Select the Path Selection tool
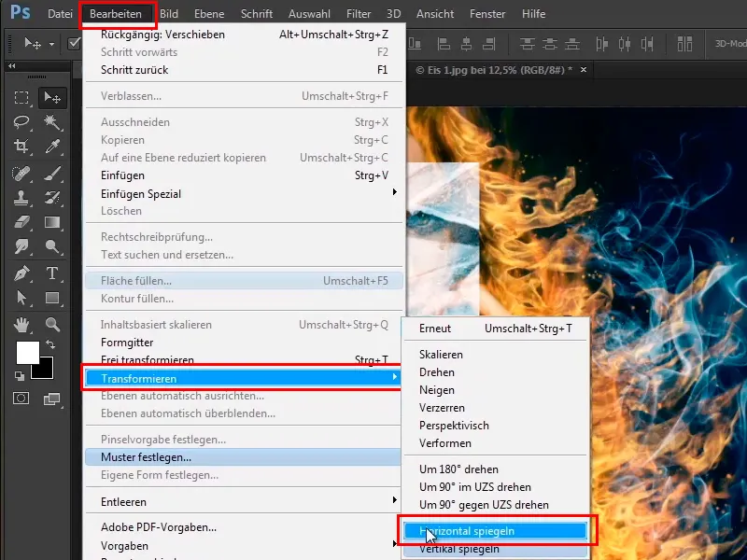The height and width of the screenshot is (560, 747). click(x=21, y=298)
